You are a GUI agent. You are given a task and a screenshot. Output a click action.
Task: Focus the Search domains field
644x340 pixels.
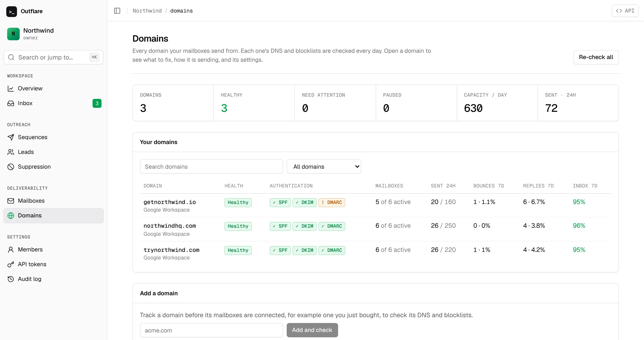point(211,166)
